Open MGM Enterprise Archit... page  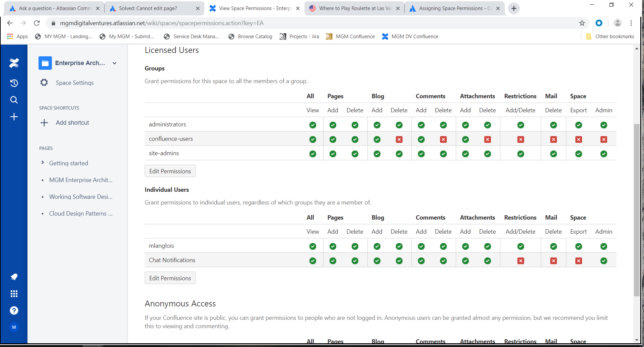(x=81, y=180)
